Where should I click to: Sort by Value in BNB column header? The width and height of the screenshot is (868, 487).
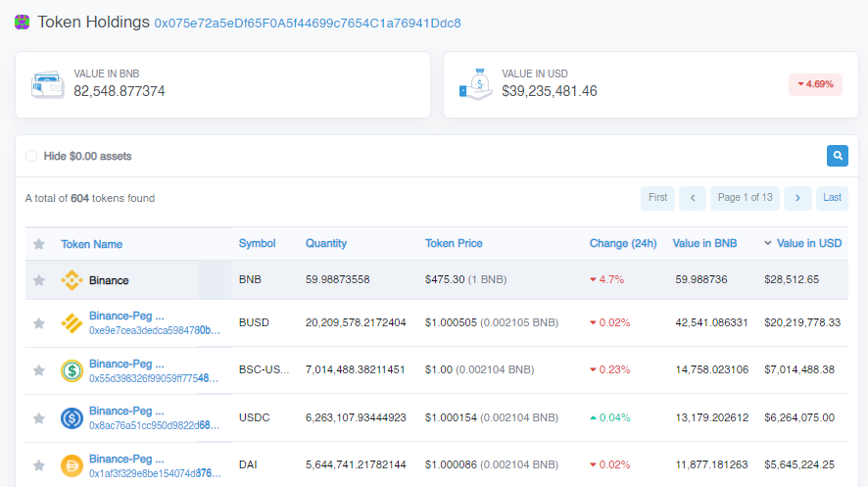click(x=704, y=243)
